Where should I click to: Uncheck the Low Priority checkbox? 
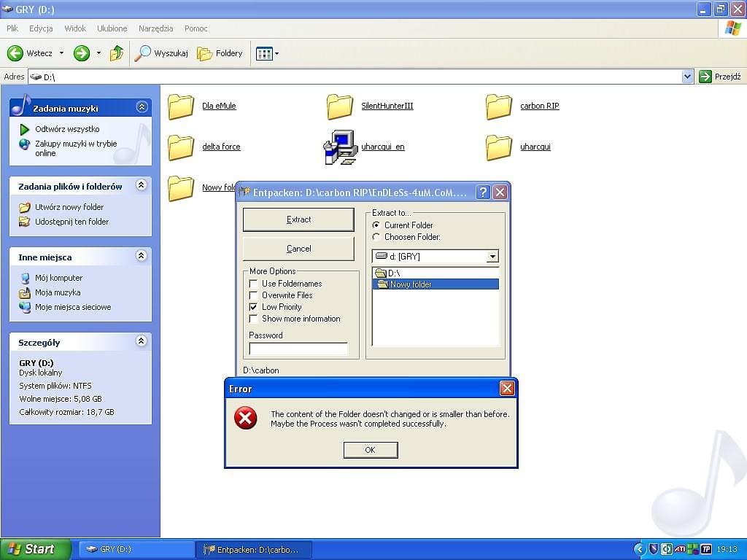pos(254,307)
